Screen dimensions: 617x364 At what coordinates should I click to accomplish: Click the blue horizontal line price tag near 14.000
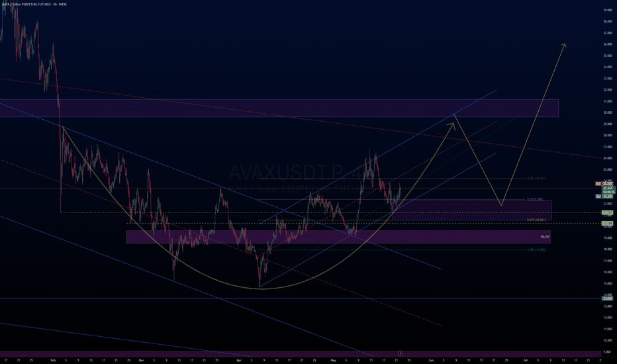tap(608, 298)
